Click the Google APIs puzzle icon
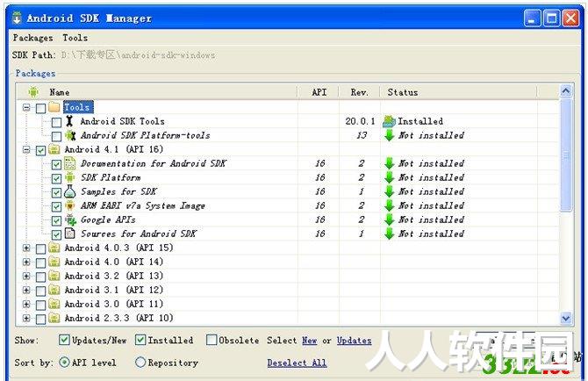The height and width of the screenshot is (381, 588). [x=70, y=219]
